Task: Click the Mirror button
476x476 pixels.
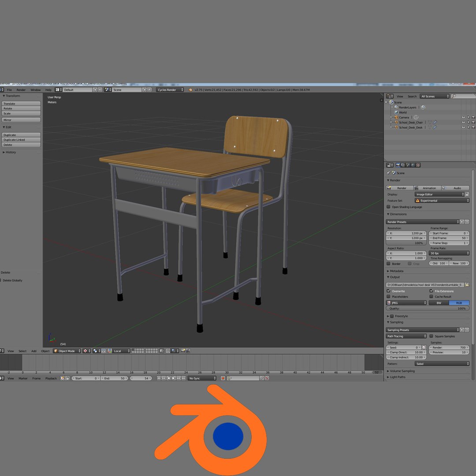Action: pos(21,120)
